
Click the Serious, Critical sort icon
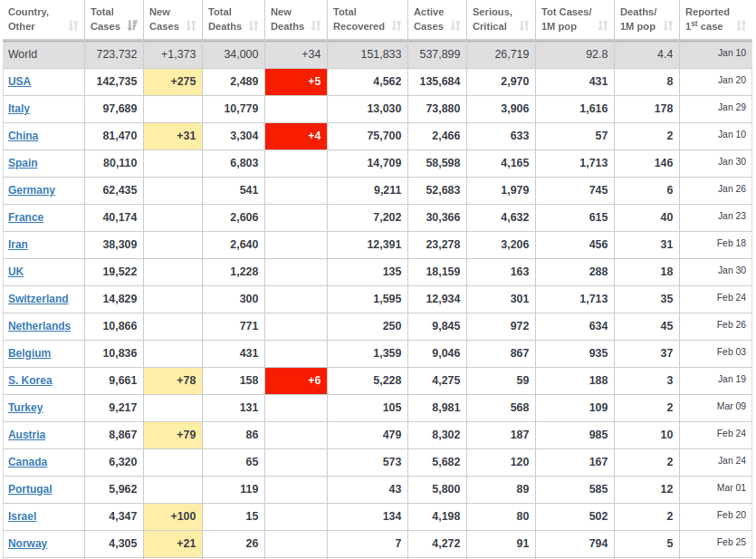tap(524, 26)
